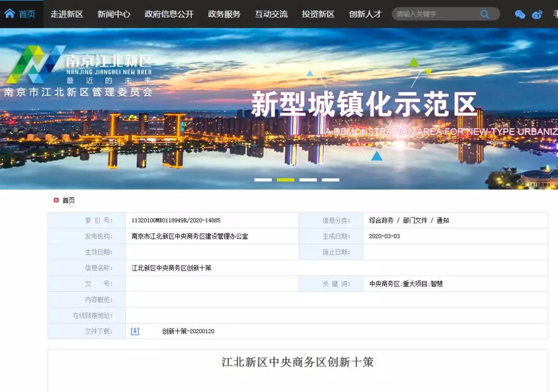
Task: Select the fourth carousel slide indicator
Action: click(331, 180)
